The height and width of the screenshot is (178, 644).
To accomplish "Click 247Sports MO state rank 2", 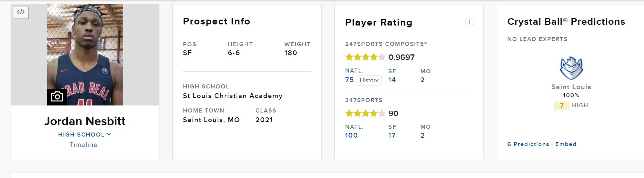I will [422, 135].
